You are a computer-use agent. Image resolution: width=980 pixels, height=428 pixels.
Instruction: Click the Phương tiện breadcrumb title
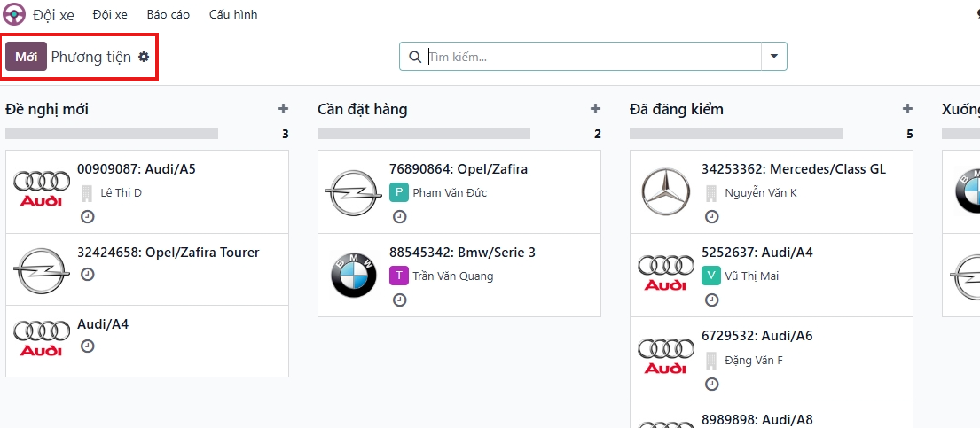click(x=91, y=57)
